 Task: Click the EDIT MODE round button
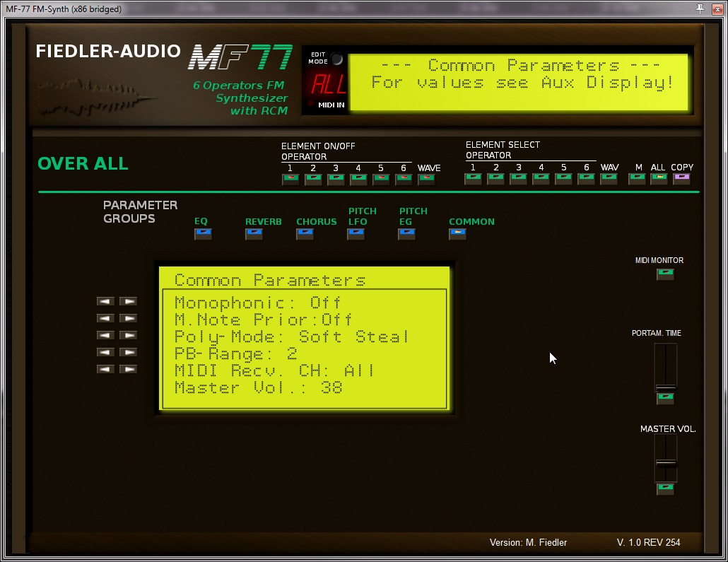point(337,59)
